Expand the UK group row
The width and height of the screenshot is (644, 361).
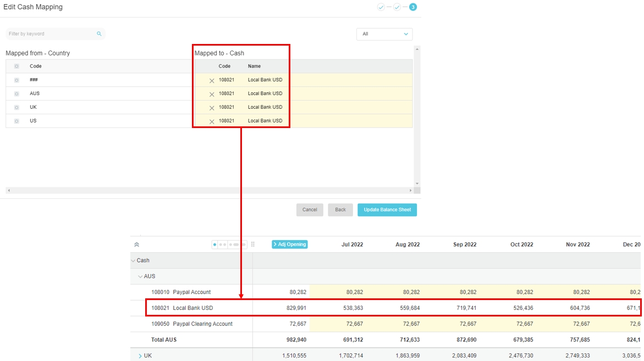click(140, 356)
